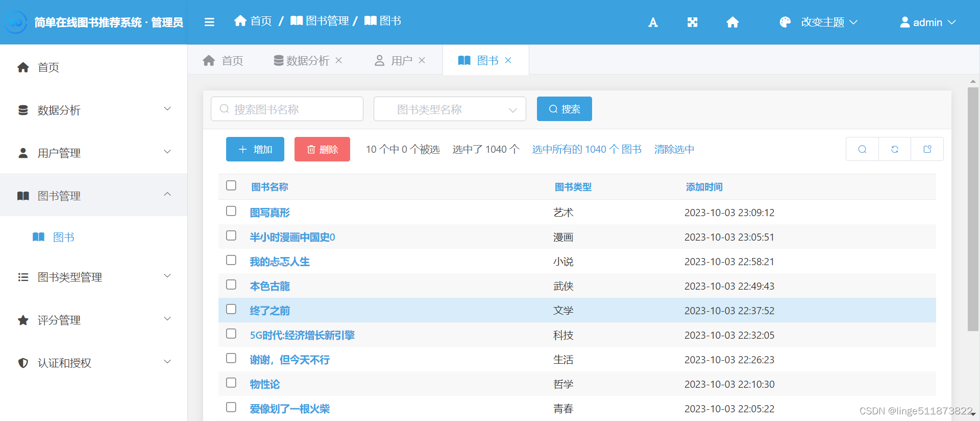Expand the 认证和授权 sidebar chevron
Viewport: 980px width, 421px height.
167,362
